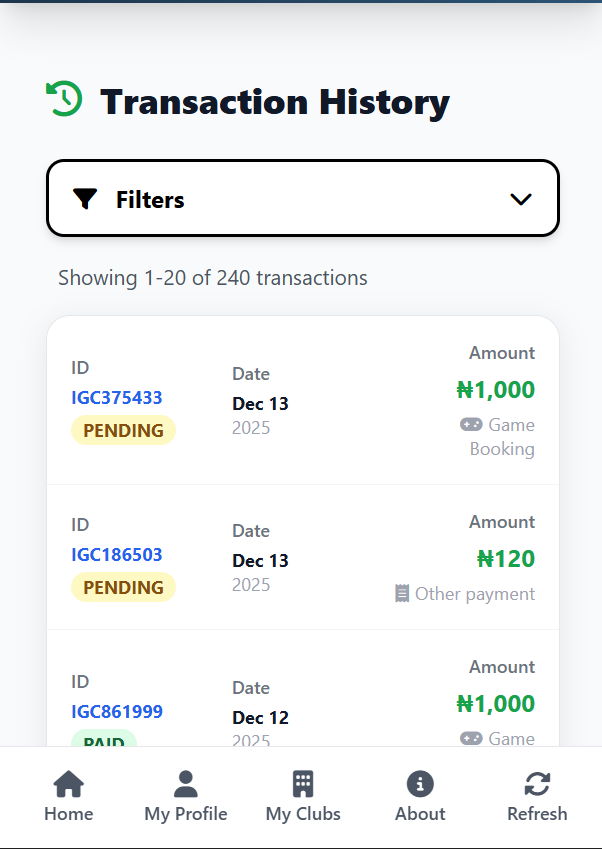Image resolution: width=602 pixels, height=849 pixels.
Task: Click the Refresh arrows icon
Action: pos(537,783)
